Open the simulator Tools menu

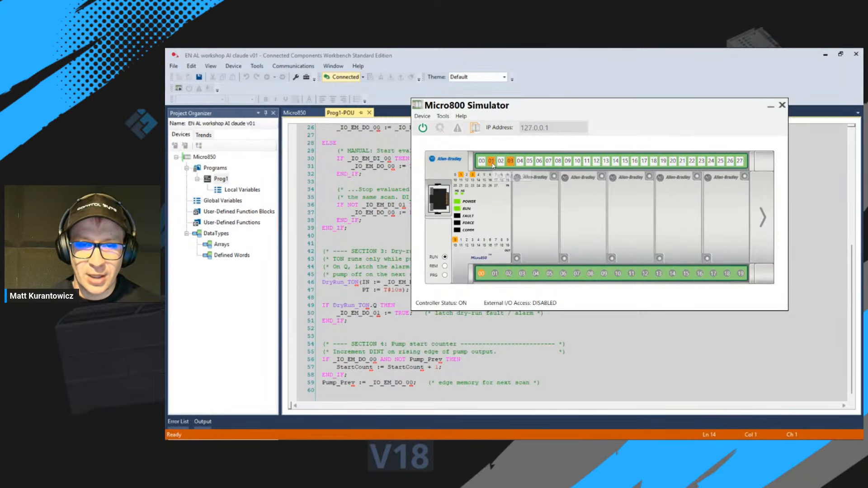tap(443, 116)
